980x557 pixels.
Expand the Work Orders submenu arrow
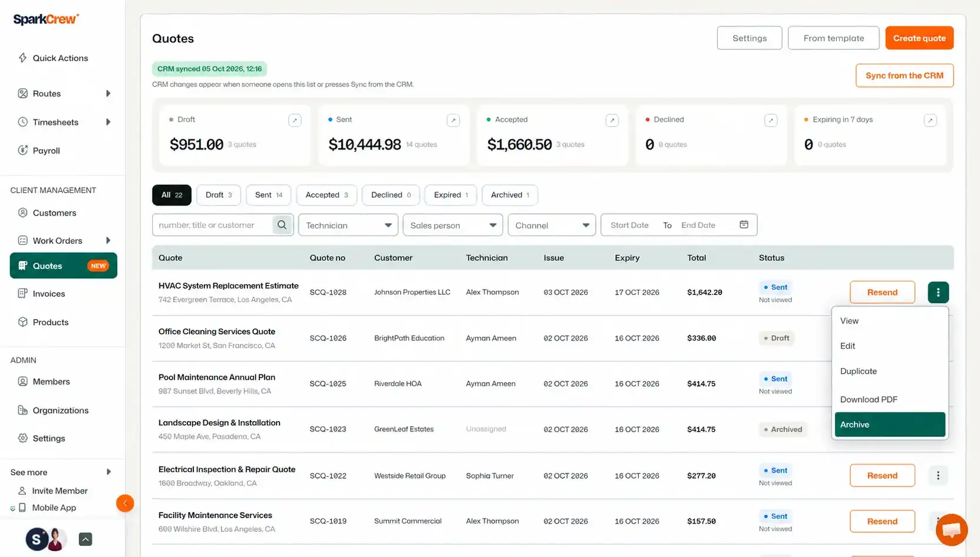[x=108, y=240]
